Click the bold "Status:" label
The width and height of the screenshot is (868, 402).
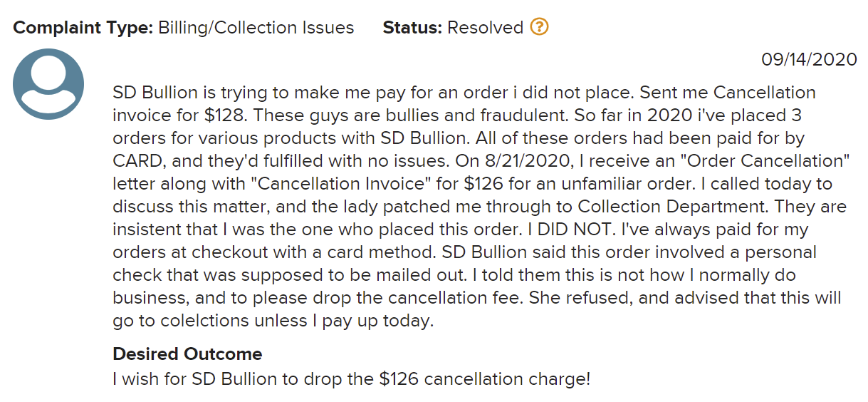click(413, 28)
